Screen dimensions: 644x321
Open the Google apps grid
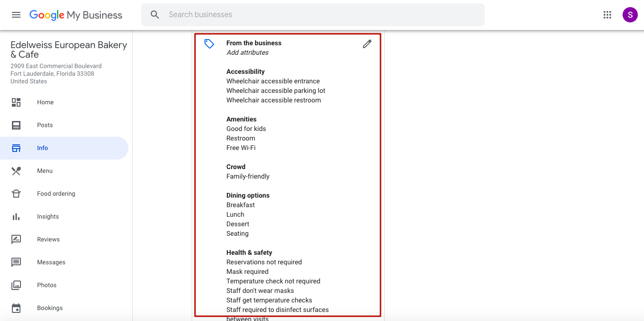607,15
